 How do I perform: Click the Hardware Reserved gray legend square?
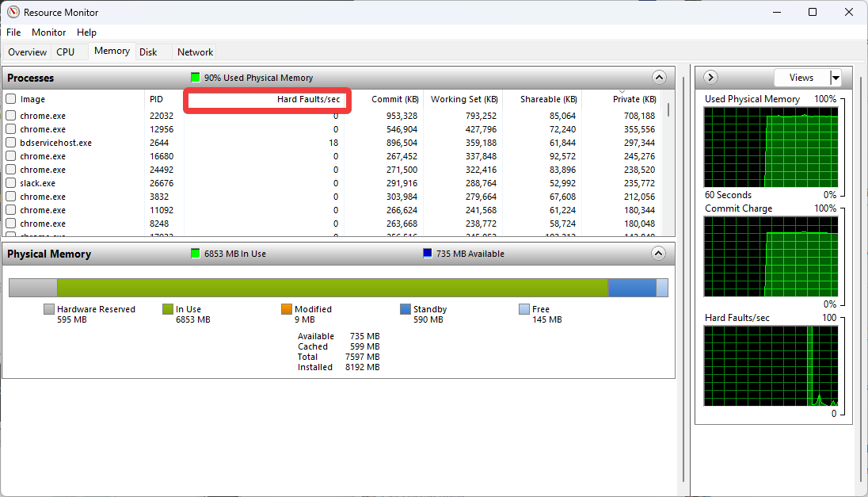(x=49, y=309)
